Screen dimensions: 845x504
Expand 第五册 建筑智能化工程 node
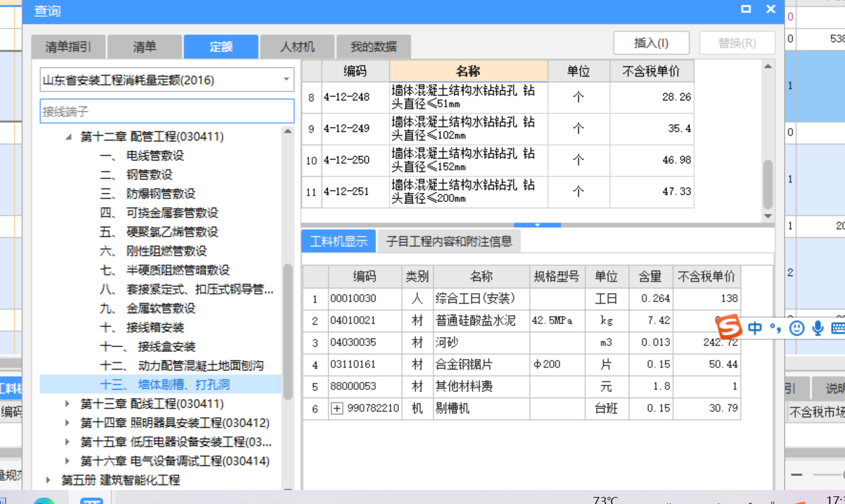click(x=49, y=480)
